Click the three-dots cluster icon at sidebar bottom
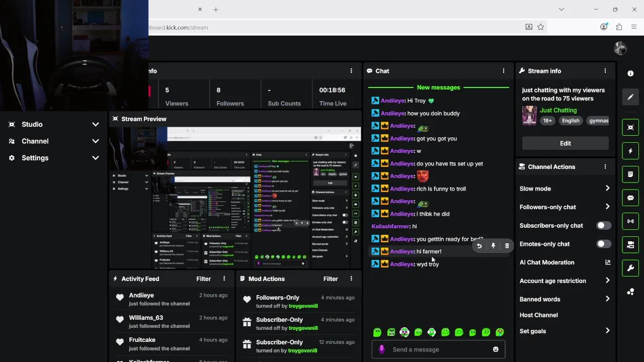 [630, 292]
